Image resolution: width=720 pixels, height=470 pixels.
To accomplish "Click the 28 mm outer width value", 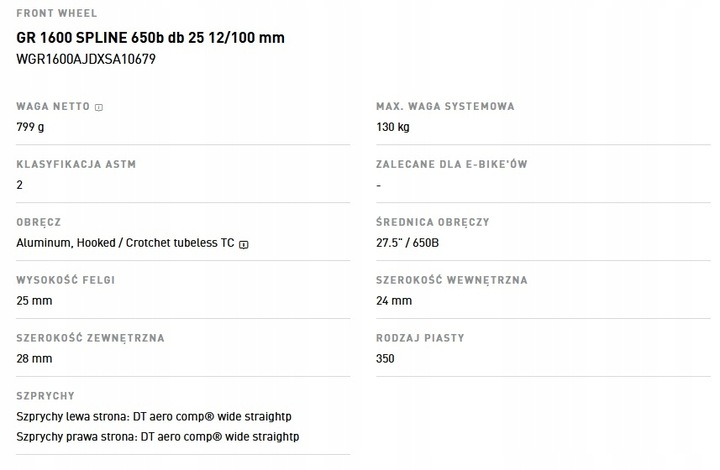I will [x=34, y=359].
